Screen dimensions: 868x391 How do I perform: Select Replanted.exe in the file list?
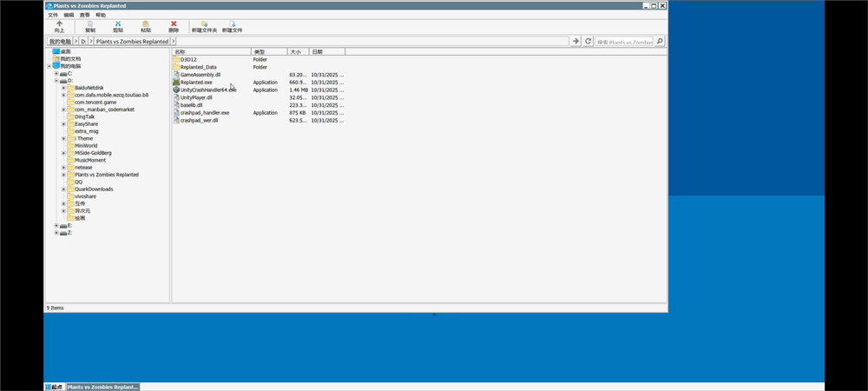click(x=196, y=82)
